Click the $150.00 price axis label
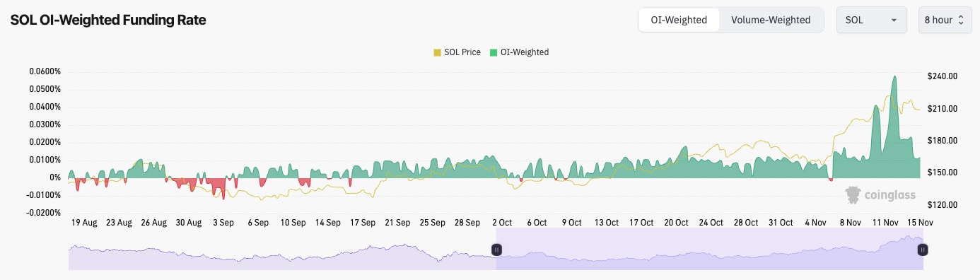 (943, 173)
